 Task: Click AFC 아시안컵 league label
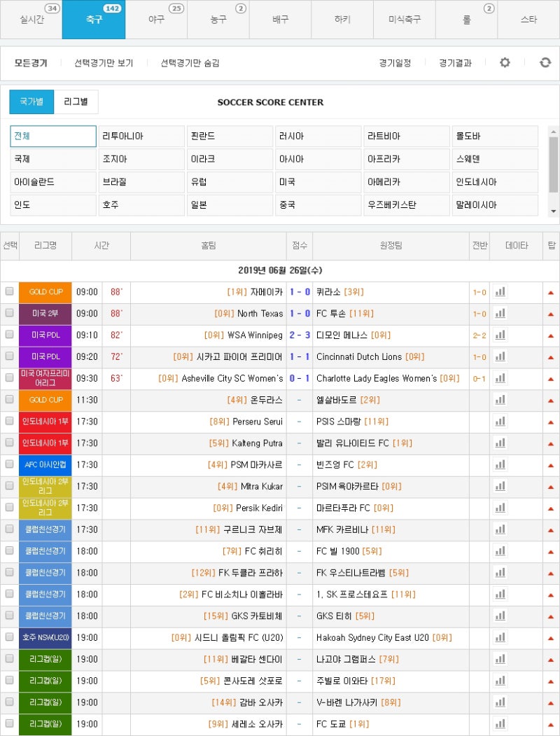pyautogui.click(x=45, y=465)
